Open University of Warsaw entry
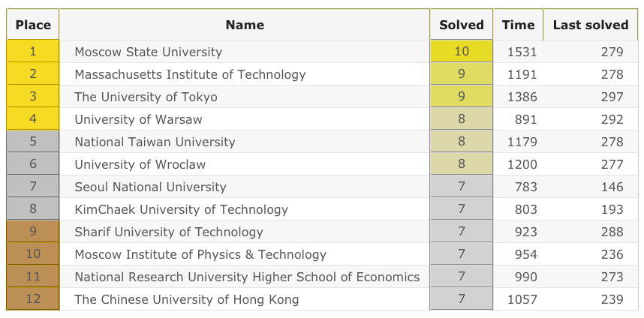The width and height of the screenshot is (644, 318). point(139,119)
